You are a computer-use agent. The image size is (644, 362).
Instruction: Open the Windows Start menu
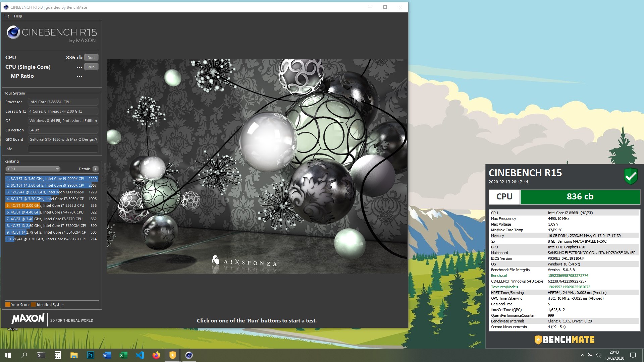click(x=8, y=355)
